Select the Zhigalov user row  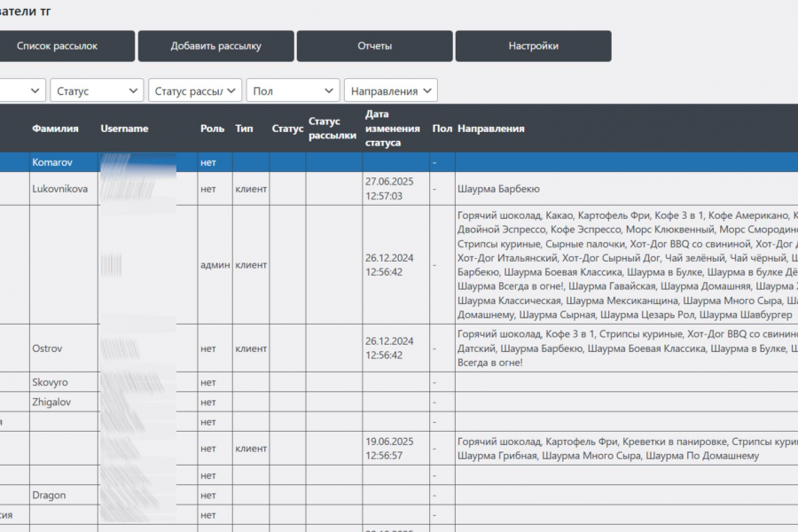[399, 402]
